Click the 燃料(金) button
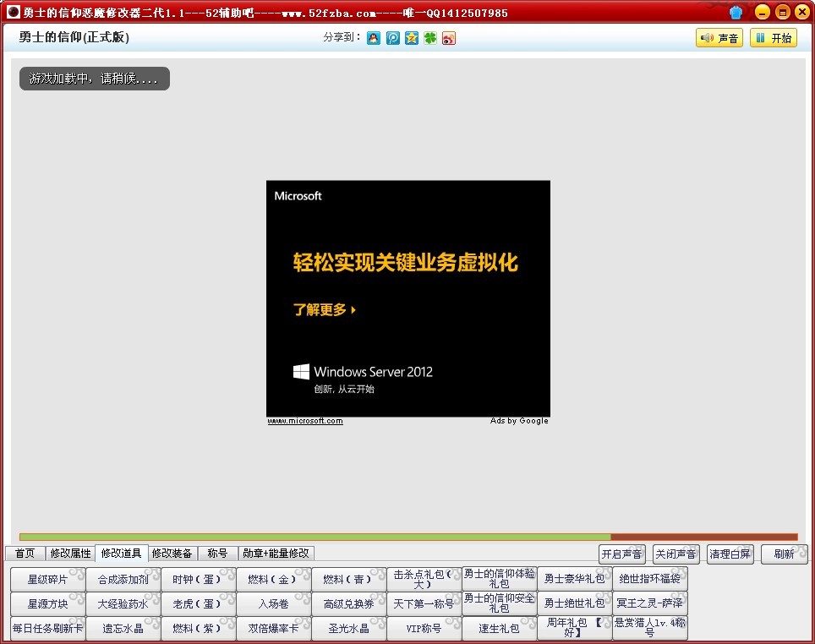The image size is (815, 644). point(274,579)
